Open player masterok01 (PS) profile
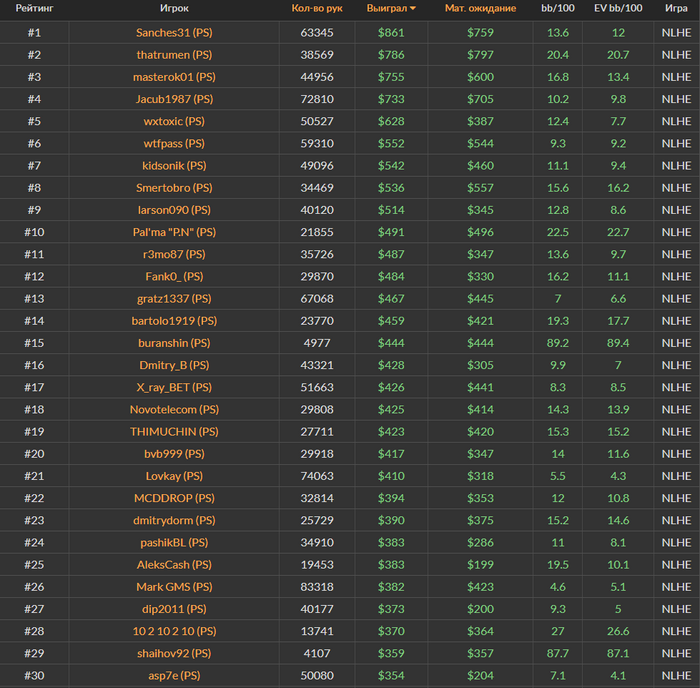The image size is (700, 688). point(174,77)
